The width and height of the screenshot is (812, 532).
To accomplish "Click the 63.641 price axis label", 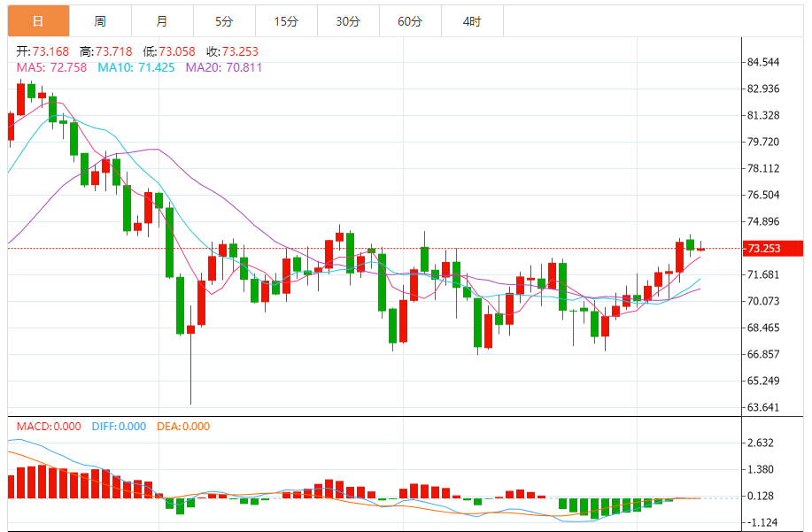I will tap(763, 407).
